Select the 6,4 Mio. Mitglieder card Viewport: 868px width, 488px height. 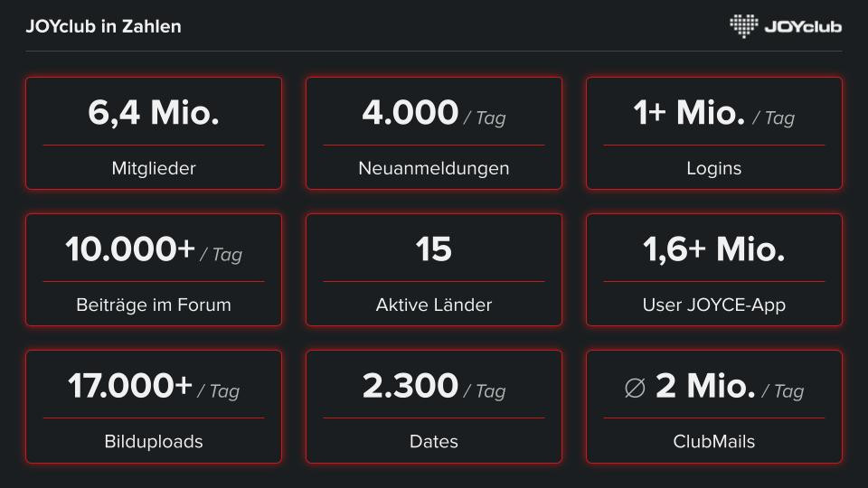(154, 133)
